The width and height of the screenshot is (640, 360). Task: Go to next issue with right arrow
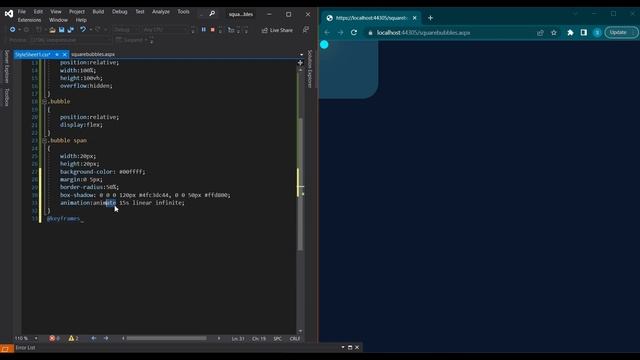click(x=106, y=338)
